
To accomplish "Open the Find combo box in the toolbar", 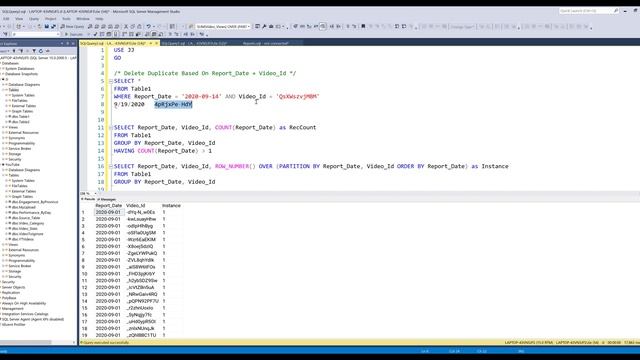I will [x=223, y=27].
